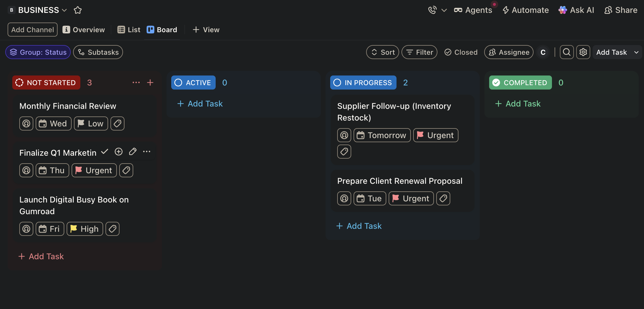Click Add Task in the COMPLETED column

pyautogui.click(x=518, y=104)
